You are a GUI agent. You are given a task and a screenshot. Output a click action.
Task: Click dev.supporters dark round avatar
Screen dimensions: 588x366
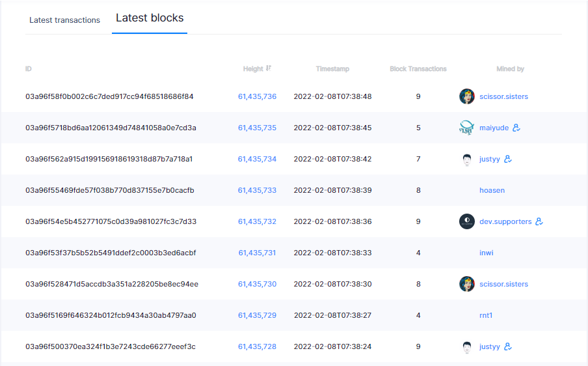(x=467, y=221)
